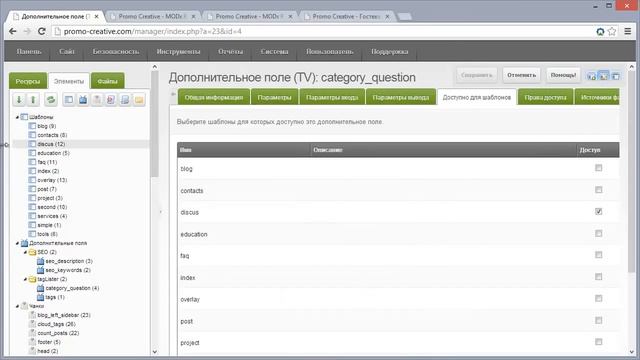Open the Параметры tab
This screenshot has width=640, height=360.
(275, 97)
